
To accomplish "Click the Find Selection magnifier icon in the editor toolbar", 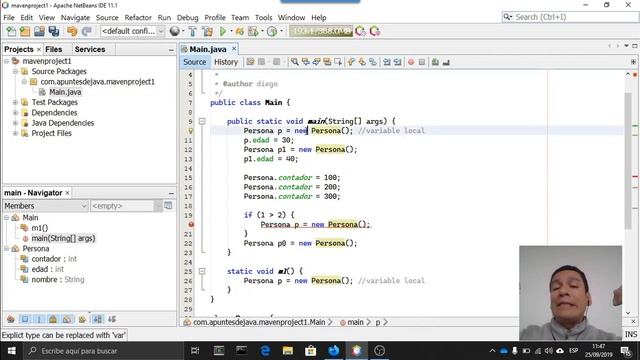I will [x=295, y=62].
